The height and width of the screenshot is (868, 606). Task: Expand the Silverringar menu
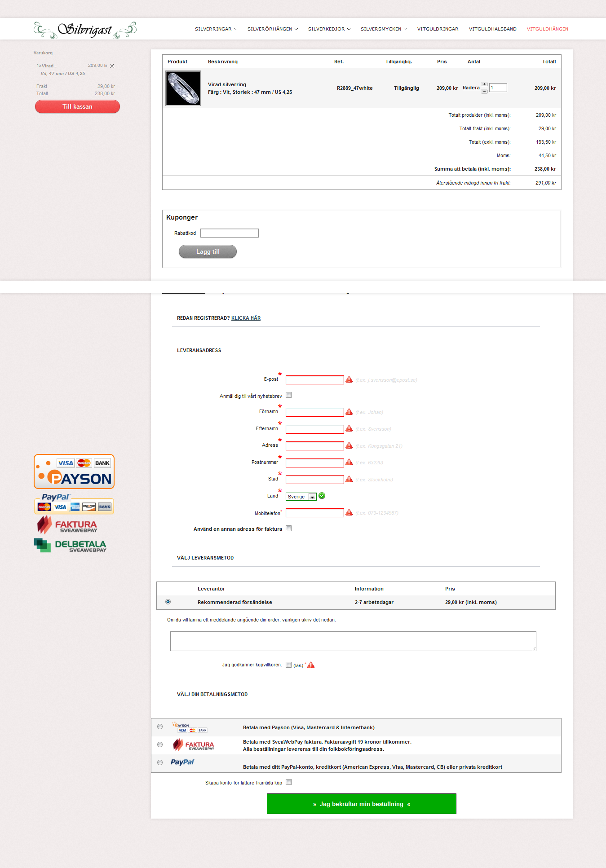(x=216, y=29)
